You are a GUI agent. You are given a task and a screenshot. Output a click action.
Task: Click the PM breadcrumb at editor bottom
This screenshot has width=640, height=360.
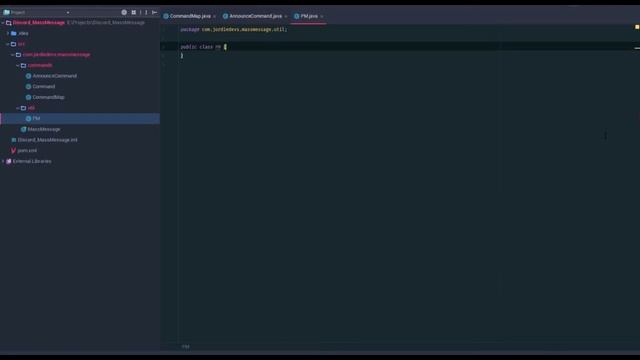[x=186, y=347]
